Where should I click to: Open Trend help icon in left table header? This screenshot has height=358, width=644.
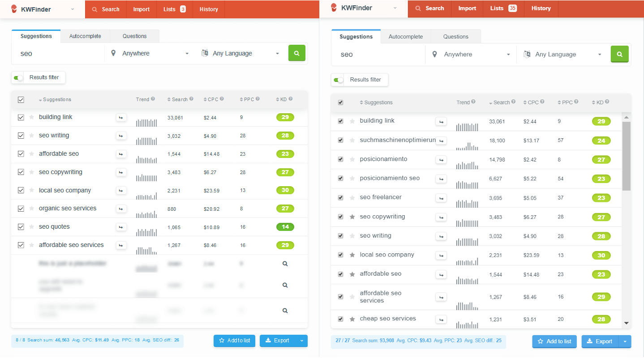click(153, 99)
